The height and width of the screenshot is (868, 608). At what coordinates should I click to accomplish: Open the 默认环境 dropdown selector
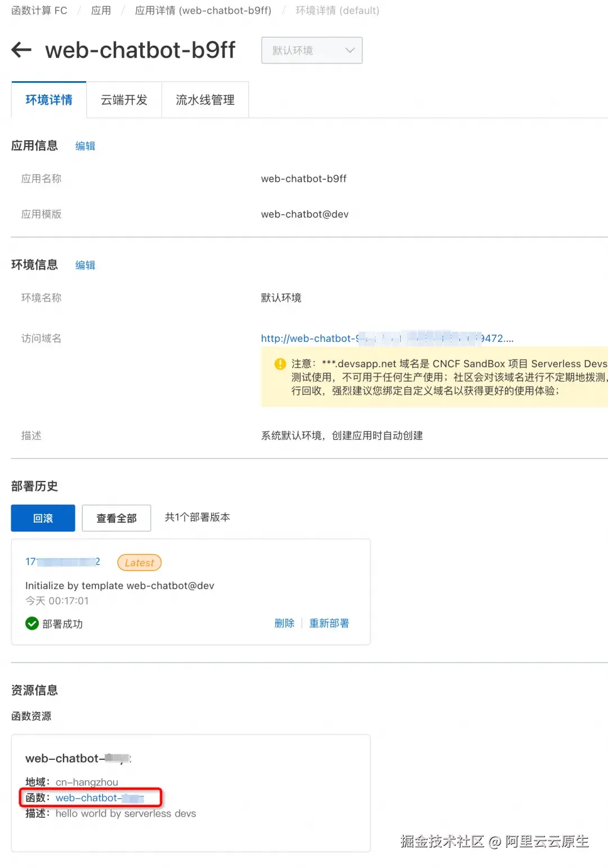(x=311, y=50)
